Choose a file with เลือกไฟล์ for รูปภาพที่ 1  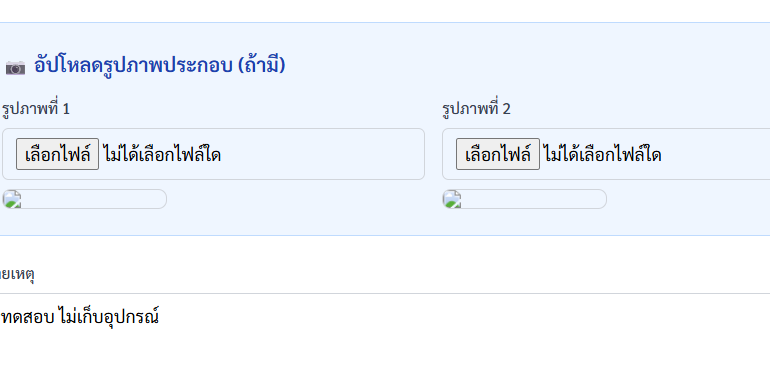(x=57, y=154)
